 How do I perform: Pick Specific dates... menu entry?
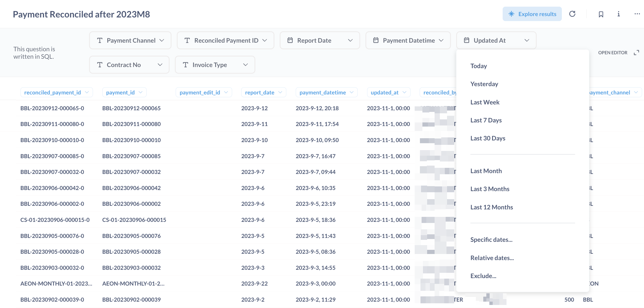pyautogui.click(x=491, y=240)
